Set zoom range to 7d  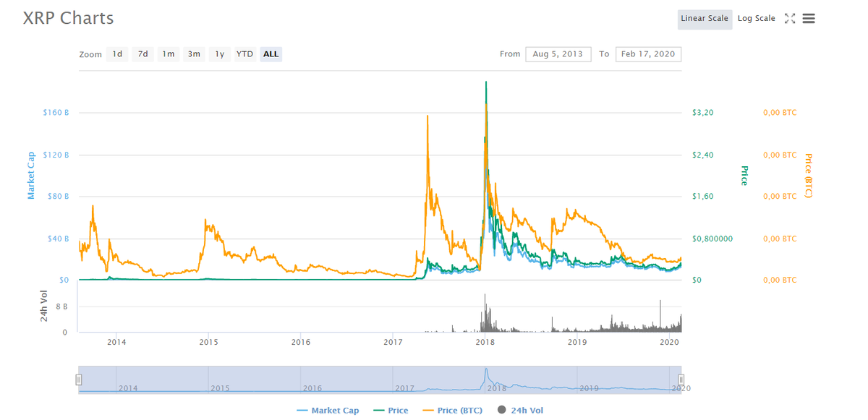tap(143, 54)
